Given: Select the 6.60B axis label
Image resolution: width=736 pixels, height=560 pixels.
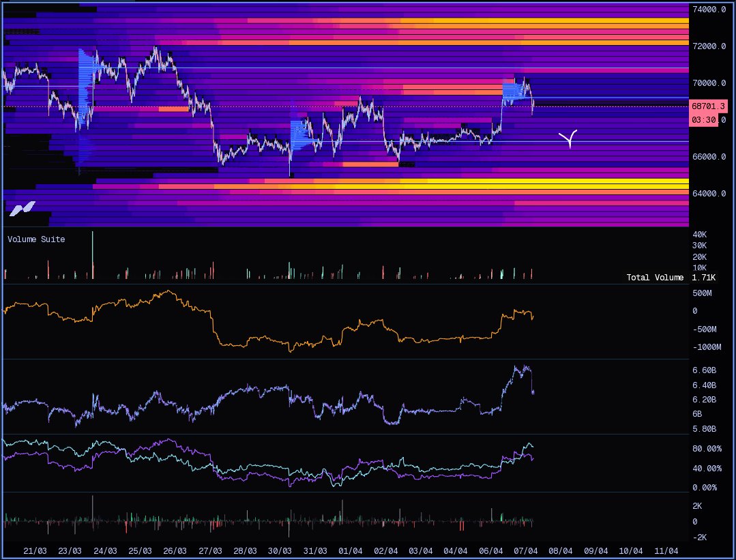Looking at the screenshot, I should [x=704, y=370].
